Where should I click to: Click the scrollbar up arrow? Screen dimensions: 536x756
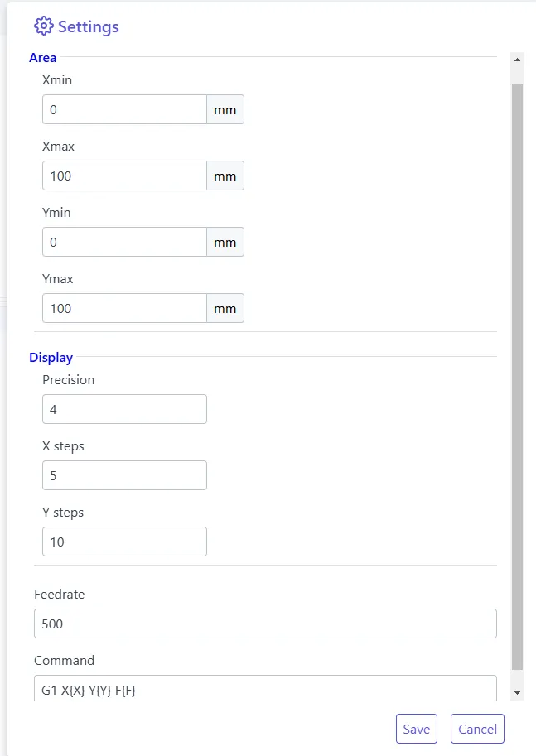click(518, 60)
